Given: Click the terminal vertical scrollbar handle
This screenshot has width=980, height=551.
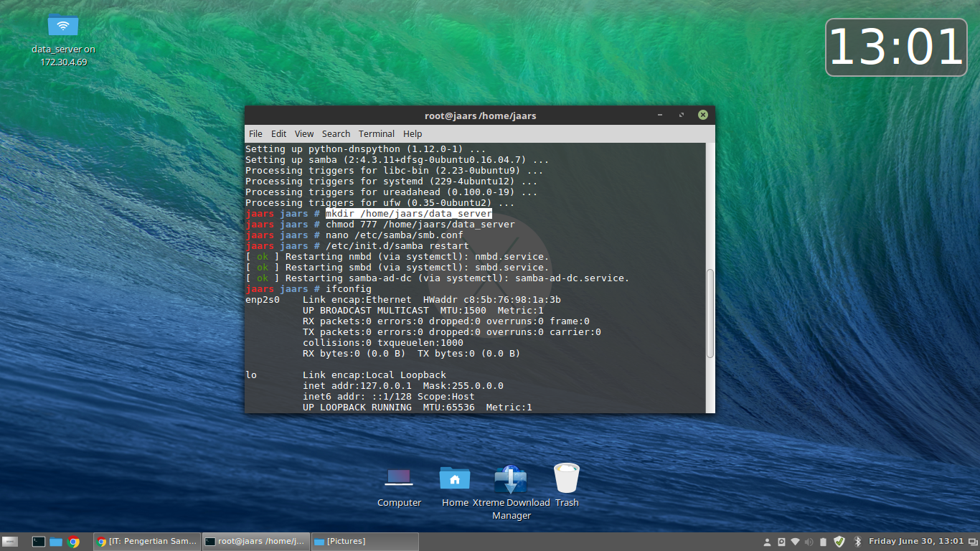Looking at the screenshot, I should [710, 313].
